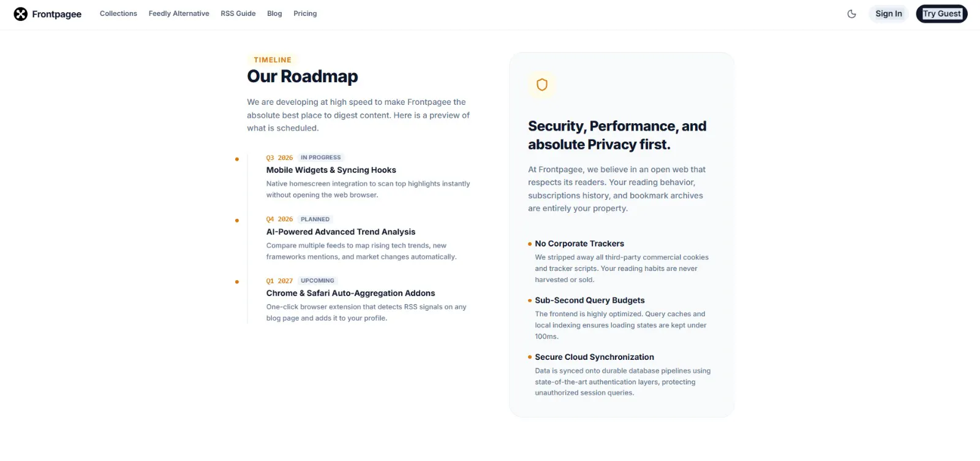Viewport: 980px width, 461px height.
Task: Go to the RSS Guide page
Action: point(238,13)
